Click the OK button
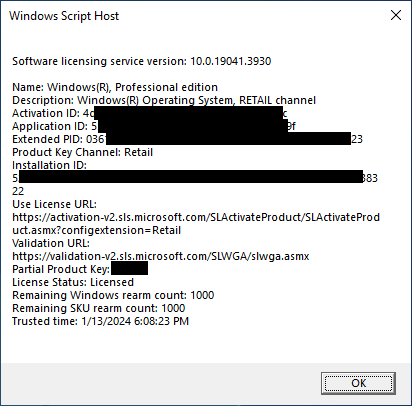 pyautogui.click(x=358, y=383)
